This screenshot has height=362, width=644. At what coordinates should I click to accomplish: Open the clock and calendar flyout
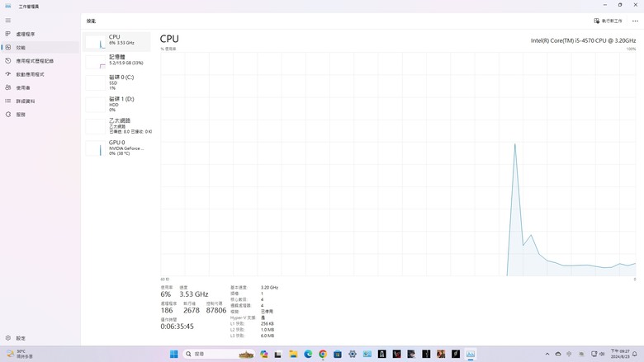coord(620,354)
